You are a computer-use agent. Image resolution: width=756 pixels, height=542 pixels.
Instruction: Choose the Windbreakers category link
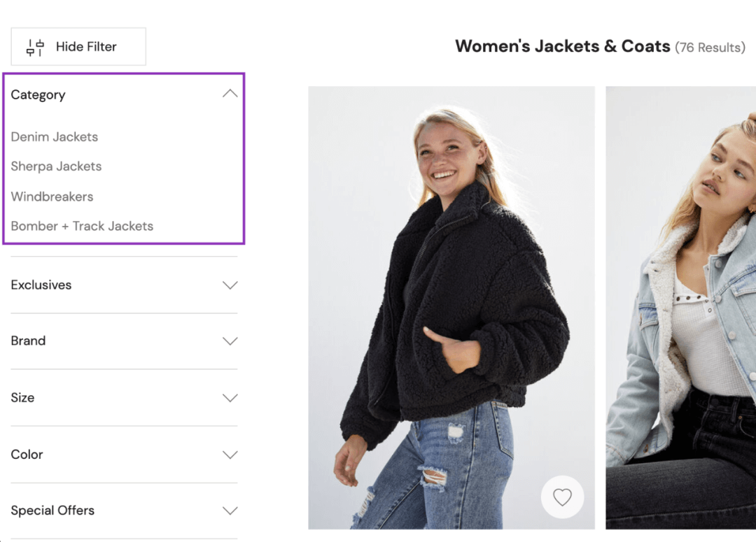(52, 197)
